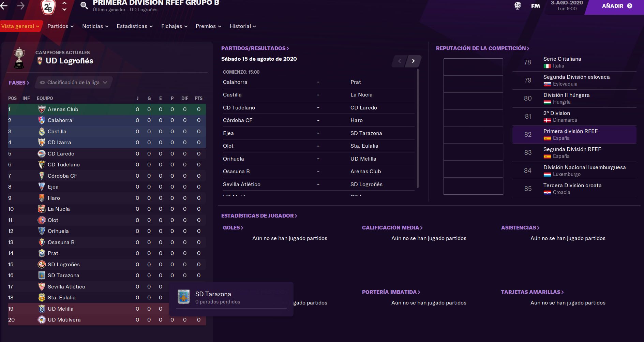
Task: Open PARTIDOS/RESULTADOS section link
Action: (255, 48)
